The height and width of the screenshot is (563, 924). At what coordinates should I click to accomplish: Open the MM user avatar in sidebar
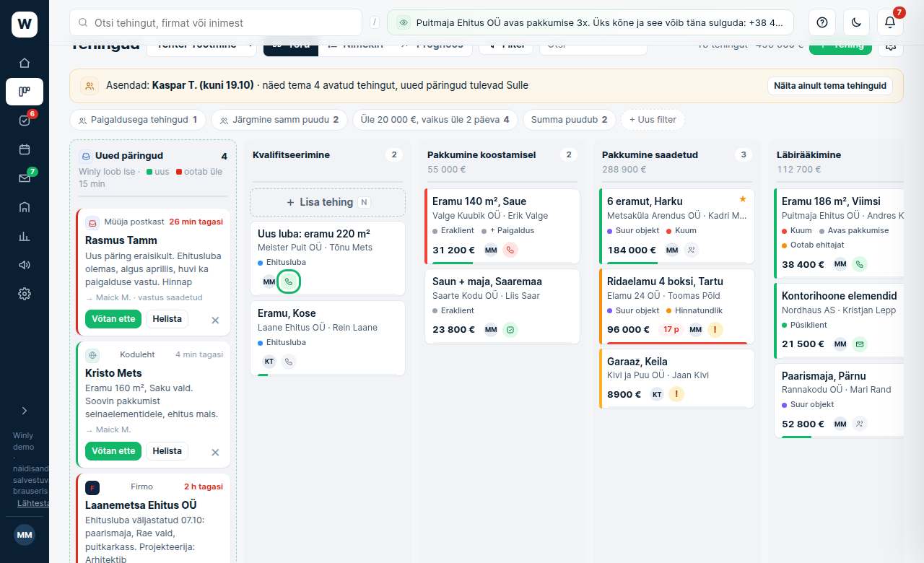(x=25, y=535)
